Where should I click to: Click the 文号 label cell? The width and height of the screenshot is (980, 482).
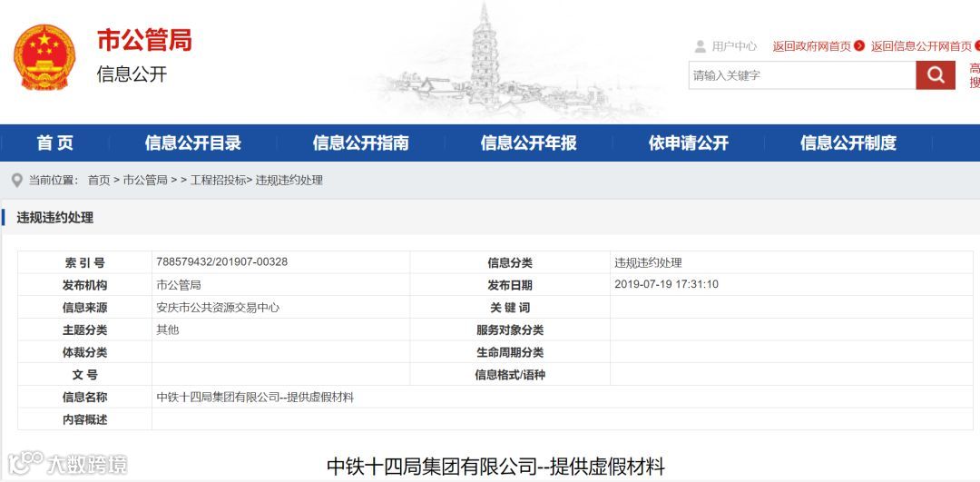pyautogui.click(x=85, y=375)
